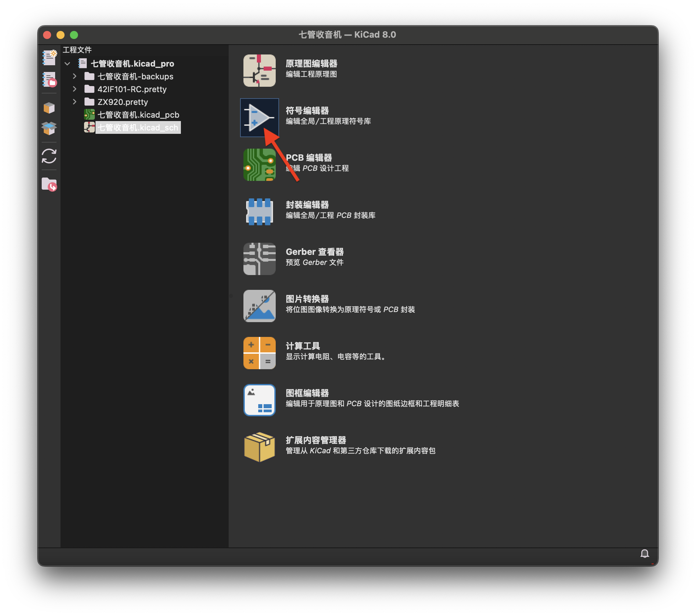Click the 扩展内容管理器 title text
696x616 pixels.
click(316, 439)
